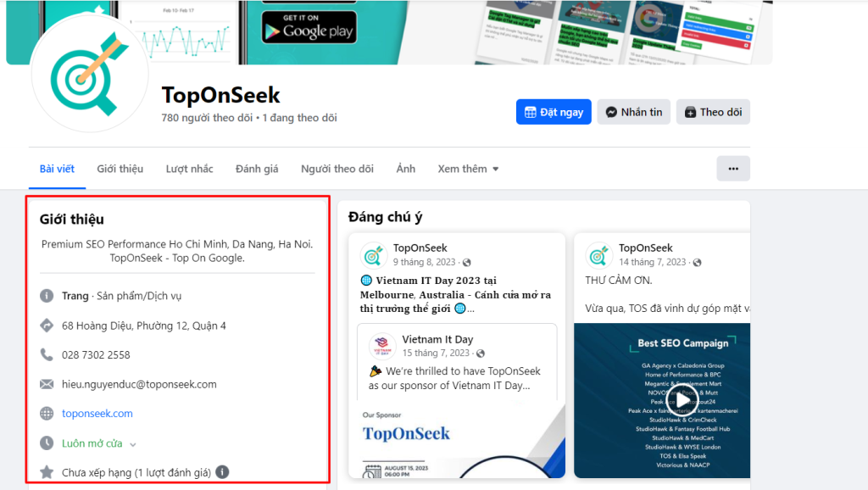Click the globe icon next to toponseek.com
This screenshot has width=868, height=490.
pyautogui.click(x=47, y=414)
